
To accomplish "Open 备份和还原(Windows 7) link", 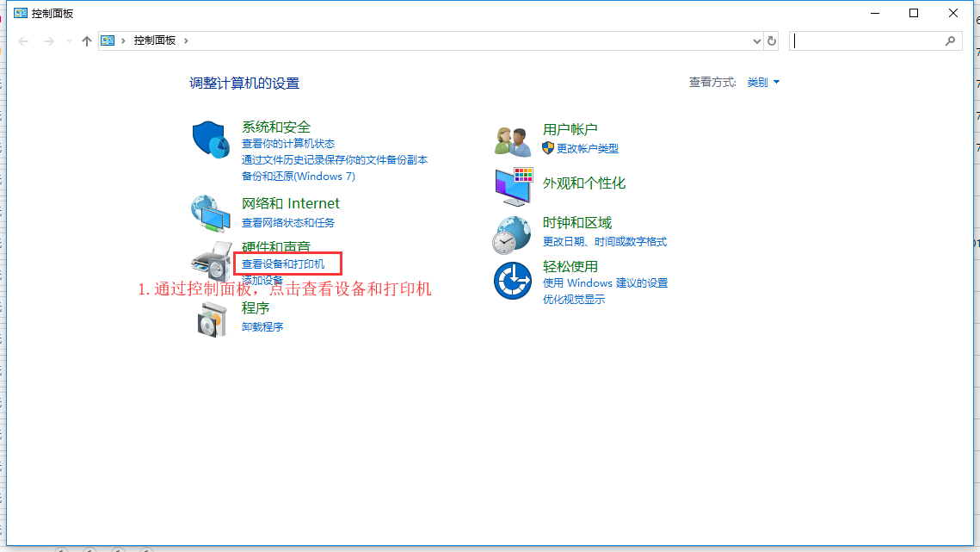I will (298, 177).
